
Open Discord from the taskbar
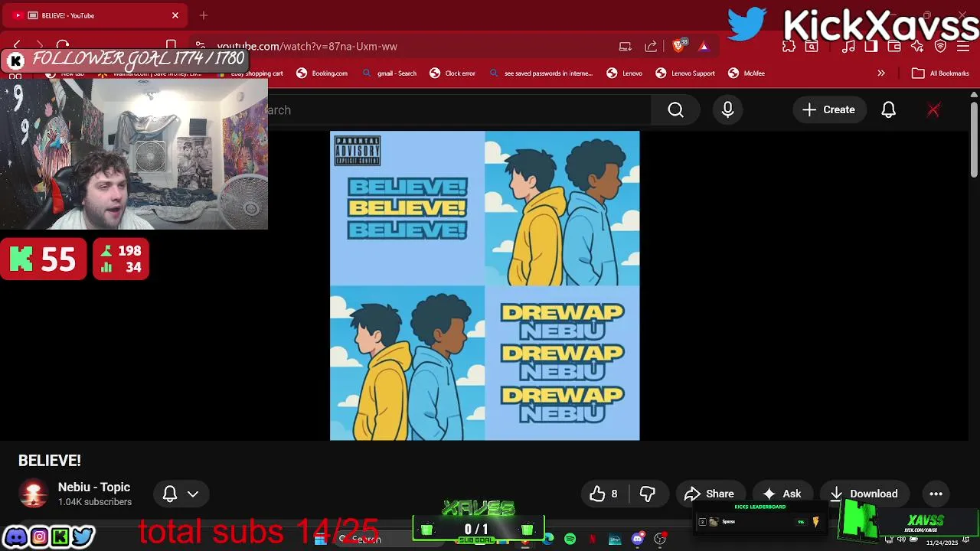click(x=637, y=540)
